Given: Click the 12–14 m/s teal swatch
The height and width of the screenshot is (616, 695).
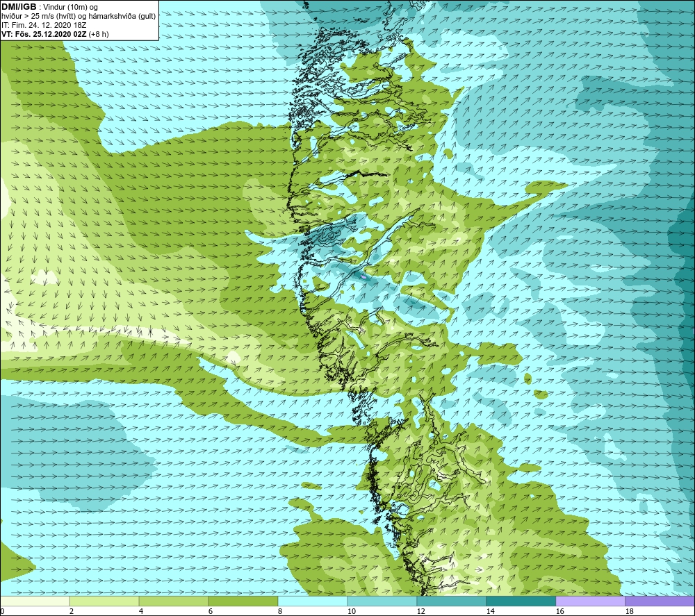Looking at the screenshot, I should [451, 601].
